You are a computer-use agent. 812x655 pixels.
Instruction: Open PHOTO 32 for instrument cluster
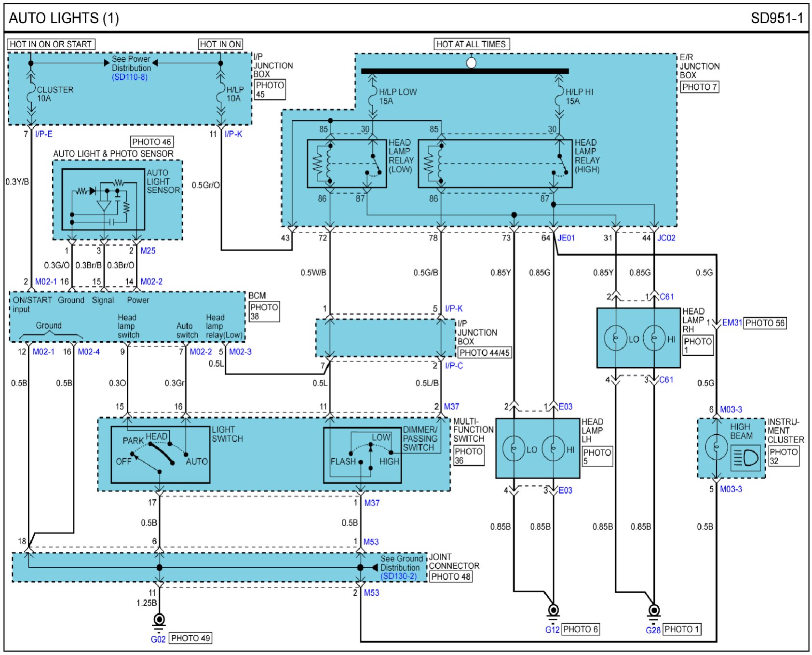pos(784,456)
